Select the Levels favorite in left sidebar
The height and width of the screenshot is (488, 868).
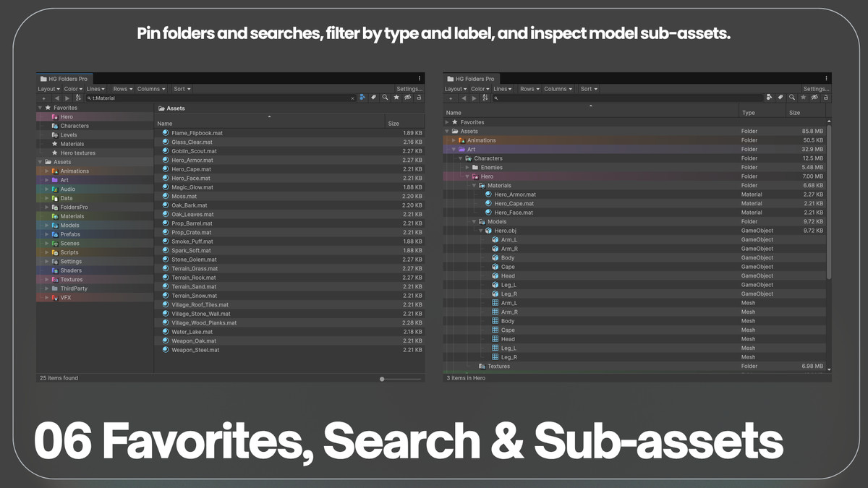pyautogui.click(x=95, y=135)
